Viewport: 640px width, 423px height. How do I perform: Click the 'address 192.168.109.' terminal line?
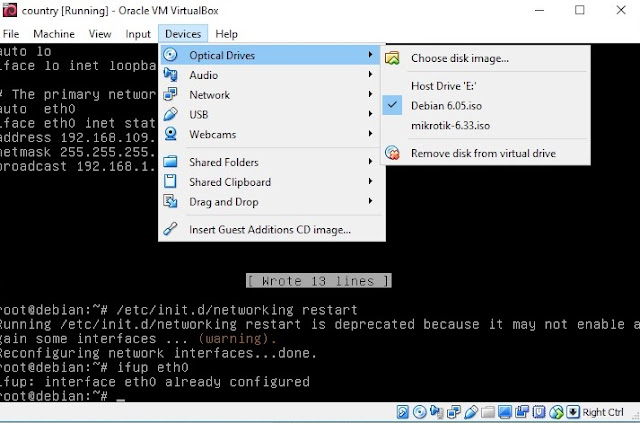(78, 138)
